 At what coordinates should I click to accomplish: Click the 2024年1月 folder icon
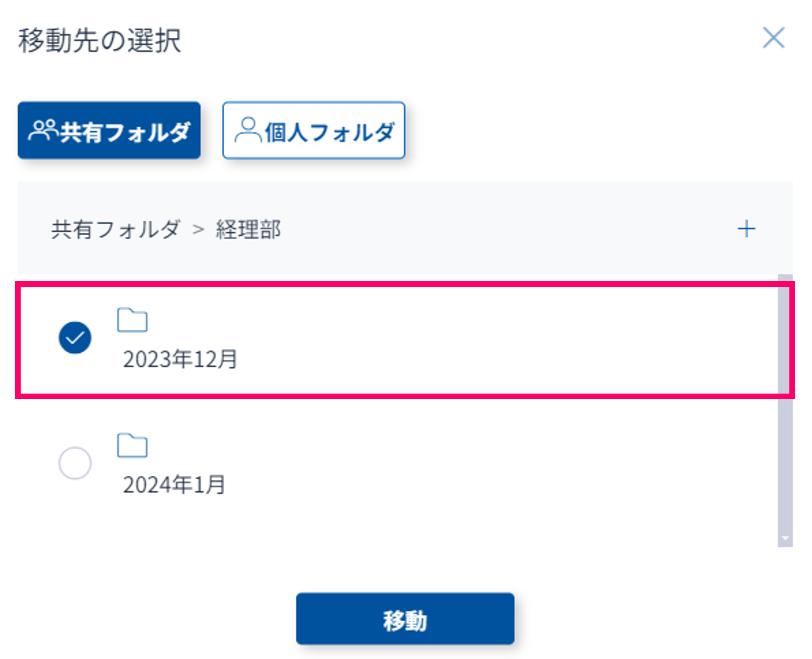132,446
